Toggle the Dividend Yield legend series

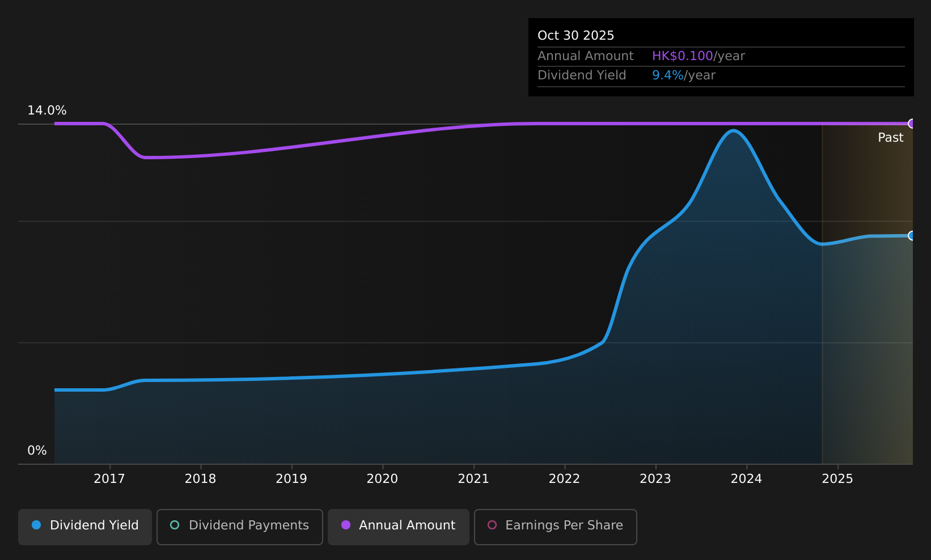click(85, 527)
